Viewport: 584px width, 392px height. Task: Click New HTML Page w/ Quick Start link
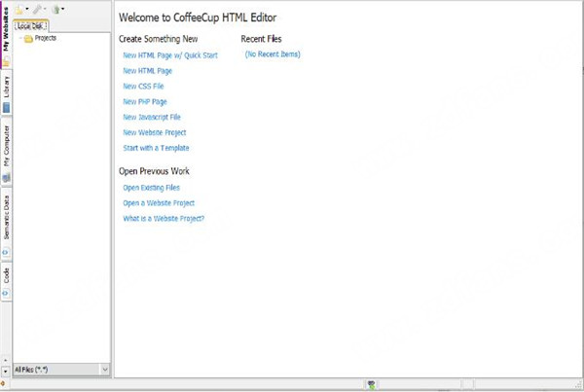pos(170,55)
